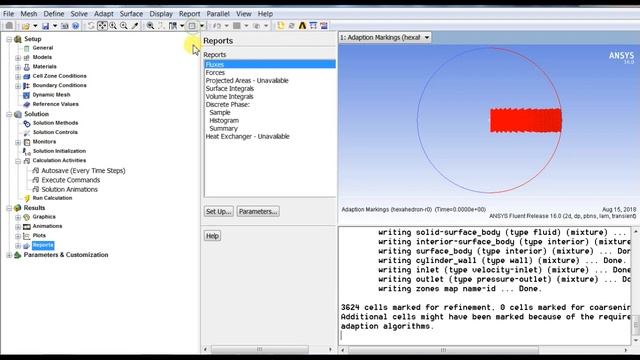Click the Plots chart icon

pyautogui.click(x=27, y=236)
